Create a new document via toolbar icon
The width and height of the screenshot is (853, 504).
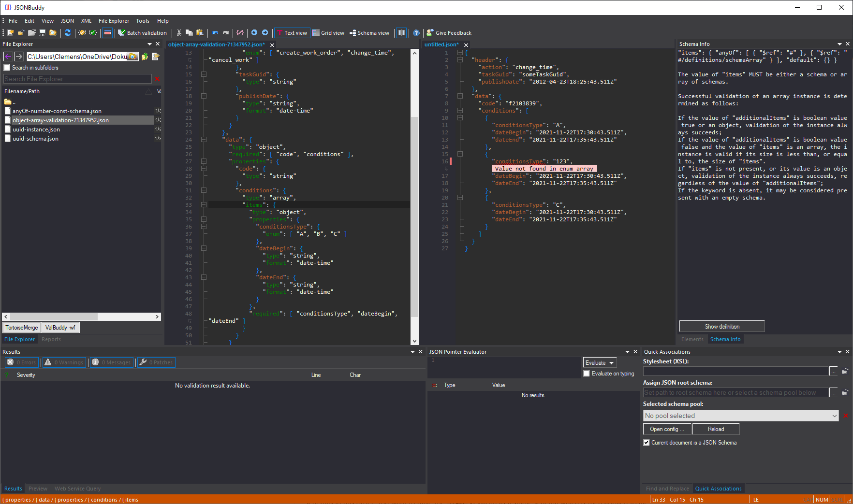coord(11,33)
